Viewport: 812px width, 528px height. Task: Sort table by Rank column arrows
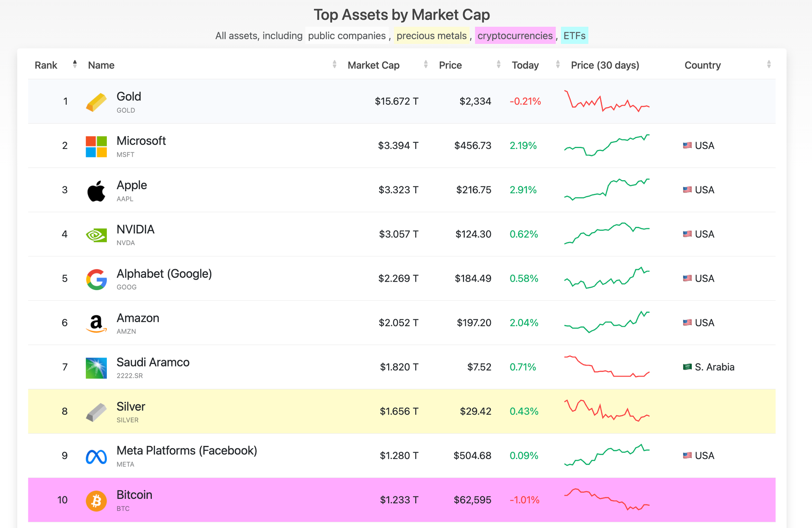click(x=75, y=65)
